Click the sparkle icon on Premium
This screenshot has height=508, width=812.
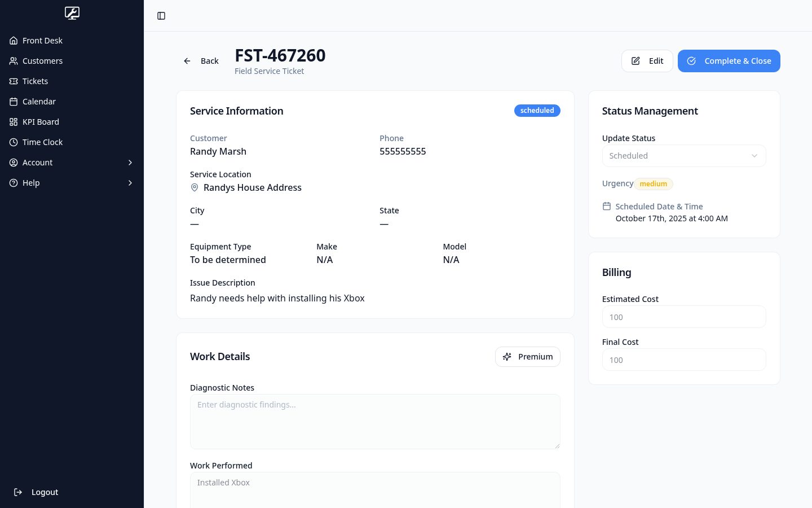point(507,357)
